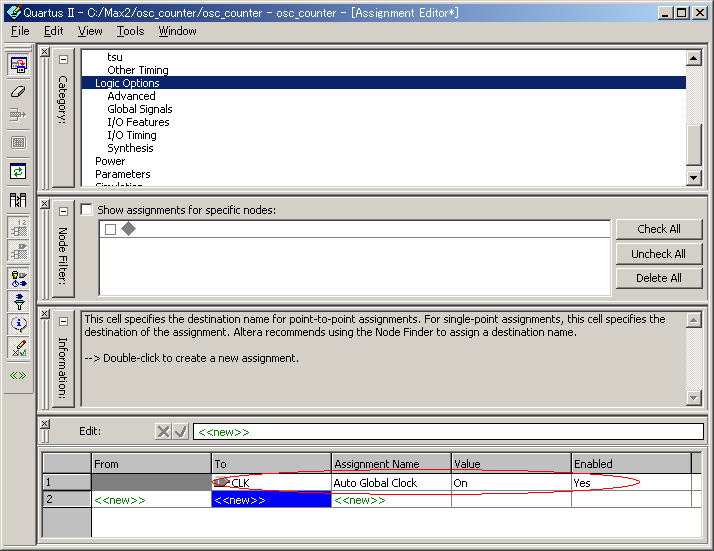The height and width of the screenshot is (551, 714).
Task: Click the blue arrow funnel filter icon
Action: [18, 301]
